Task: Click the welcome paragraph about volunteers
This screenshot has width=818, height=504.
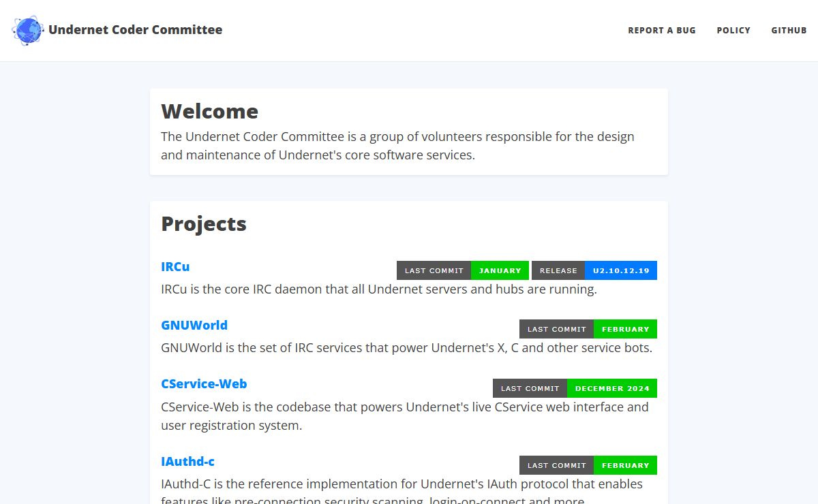Action: pos(397,146)
